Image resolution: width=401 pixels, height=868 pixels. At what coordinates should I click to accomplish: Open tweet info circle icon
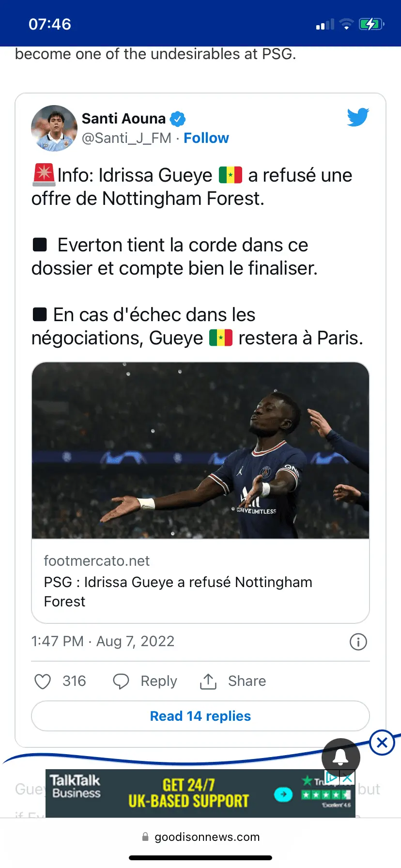click(x=358, y=642)
